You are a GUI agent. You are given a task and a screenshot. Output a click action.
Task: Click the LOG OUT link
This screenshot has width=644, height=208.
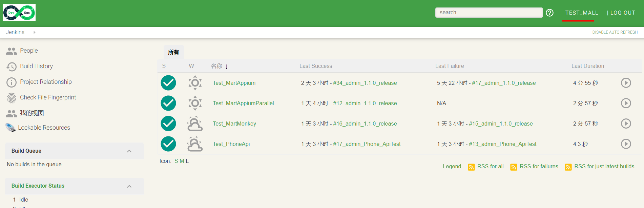pyautogui.click(x=622, y=13)
